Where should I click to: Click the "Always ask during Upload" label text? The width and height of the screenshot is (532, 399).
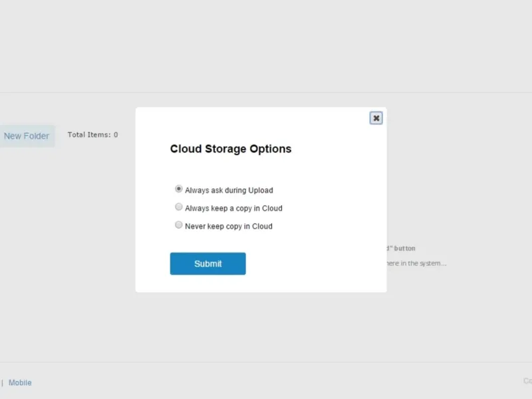229,190
